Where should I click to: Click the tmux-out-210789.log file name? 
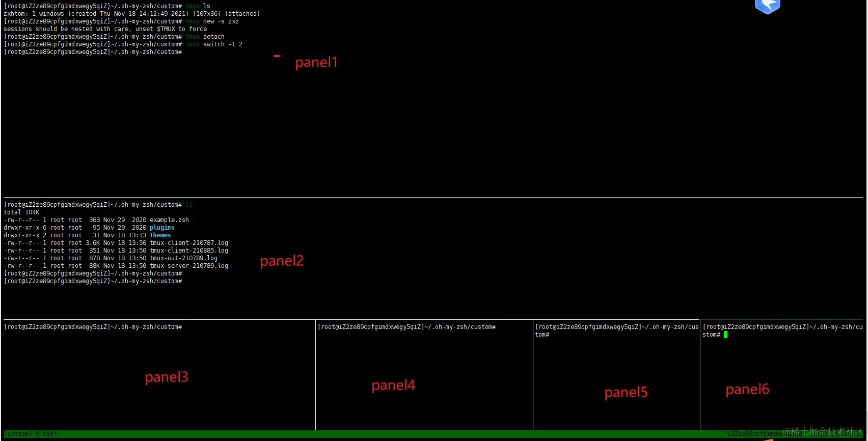click(x=183, y=258)
